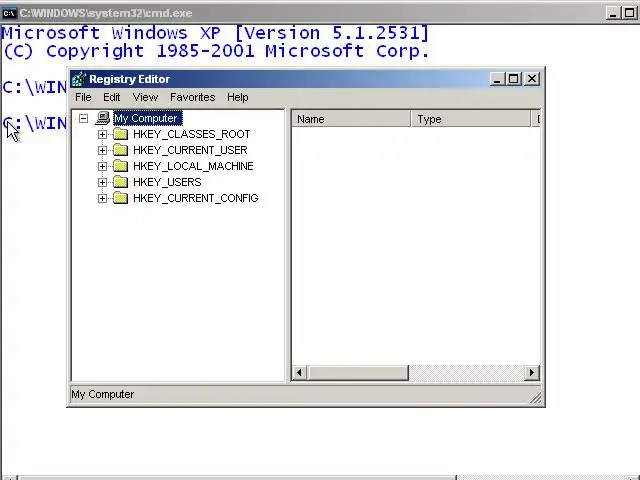Image resolution: width=640 pixels, height=480 pixels.
Task: Expand the HKEY_USERS key
Action: (x=102, y=182)
